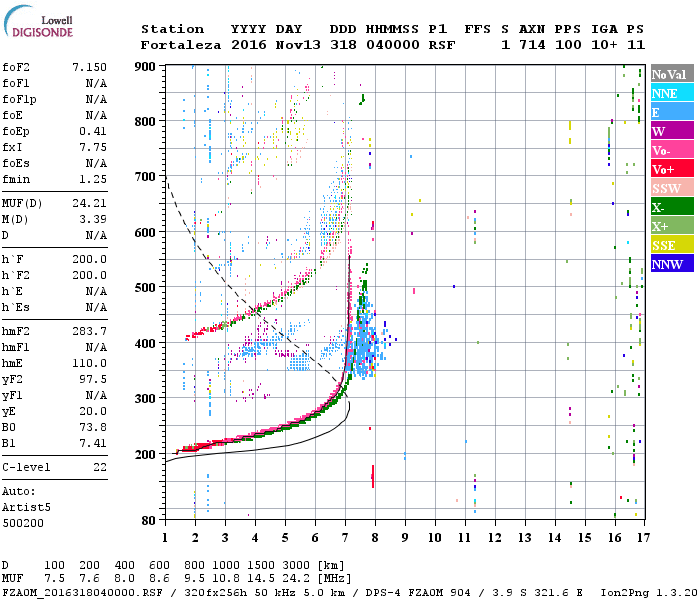Click the 12 MHz axis tick label
Viewport: 700px width, 600px height.
495,538
